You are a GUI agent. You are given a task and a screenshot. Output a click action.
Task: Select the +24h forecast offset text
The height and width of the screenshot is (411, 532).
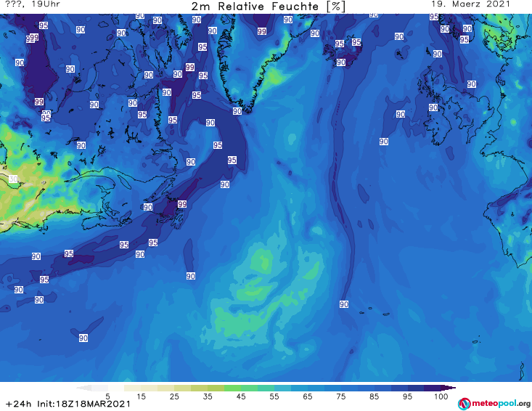tap(18, 404)
